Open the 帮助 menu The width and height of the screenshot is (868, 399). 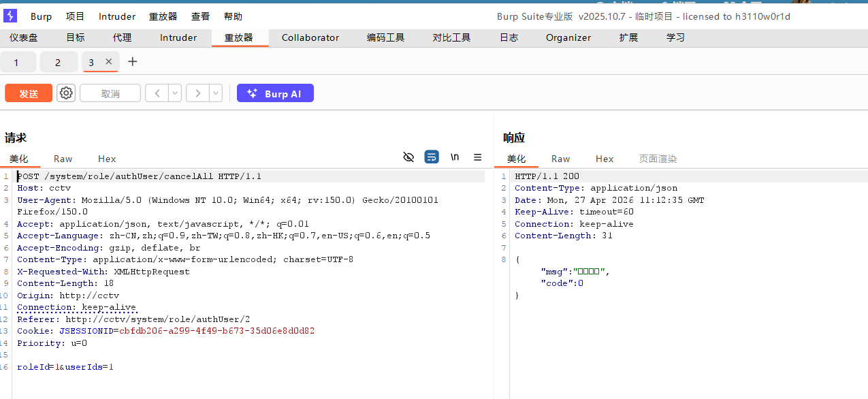[x=233, y=16]
